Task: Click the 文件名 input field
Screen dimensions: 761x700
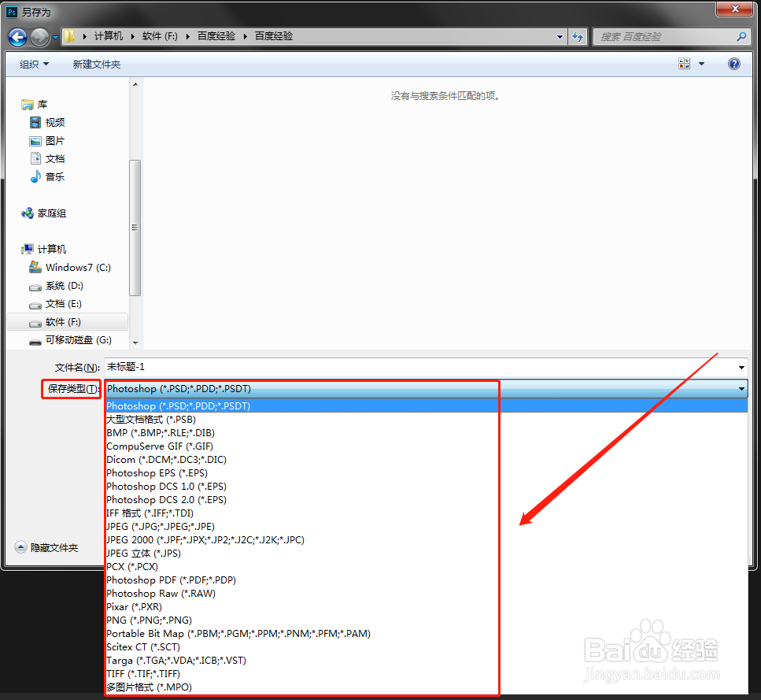Action: [419, 367]
